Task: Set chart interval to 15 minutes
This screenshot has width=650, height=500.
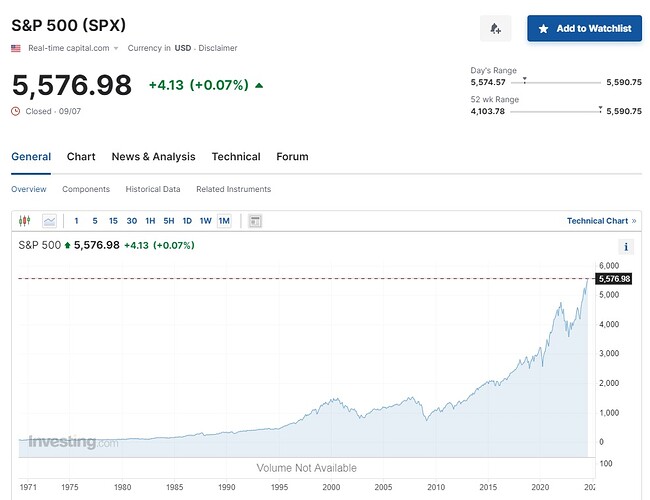Action: coord(113,221)
